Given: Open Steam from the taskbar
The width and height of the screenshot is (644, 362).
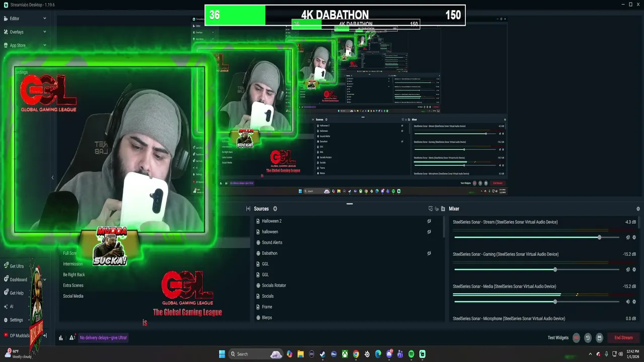Looking at the screenshot, I should tap(323, 354).
